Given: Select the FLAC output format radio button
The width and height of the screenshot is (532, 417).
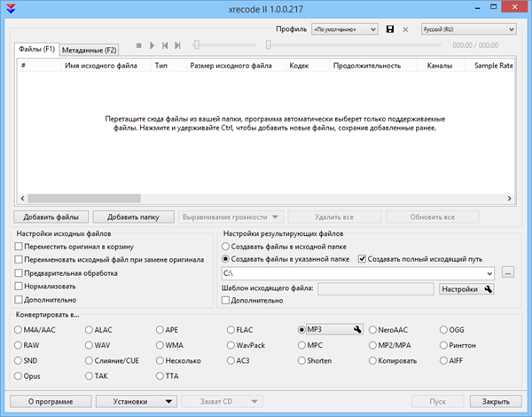Looking at the screenshot, I should tap(231, 329).
